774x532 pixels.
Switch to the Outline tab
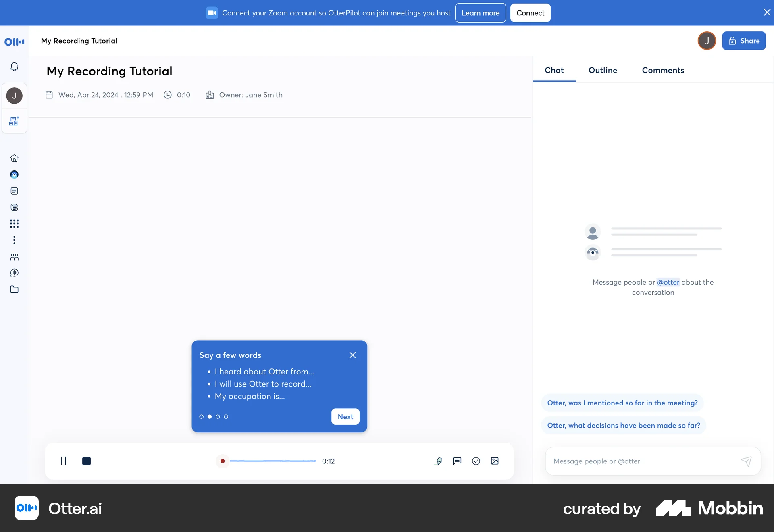[602, 70]
